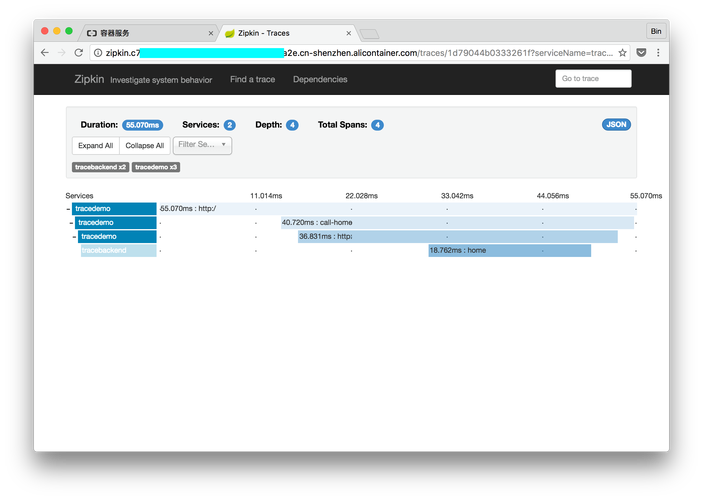Viewport: 703px width, 500px height.
Task: Click the address bar URL
Action: (x=359, y=53)
